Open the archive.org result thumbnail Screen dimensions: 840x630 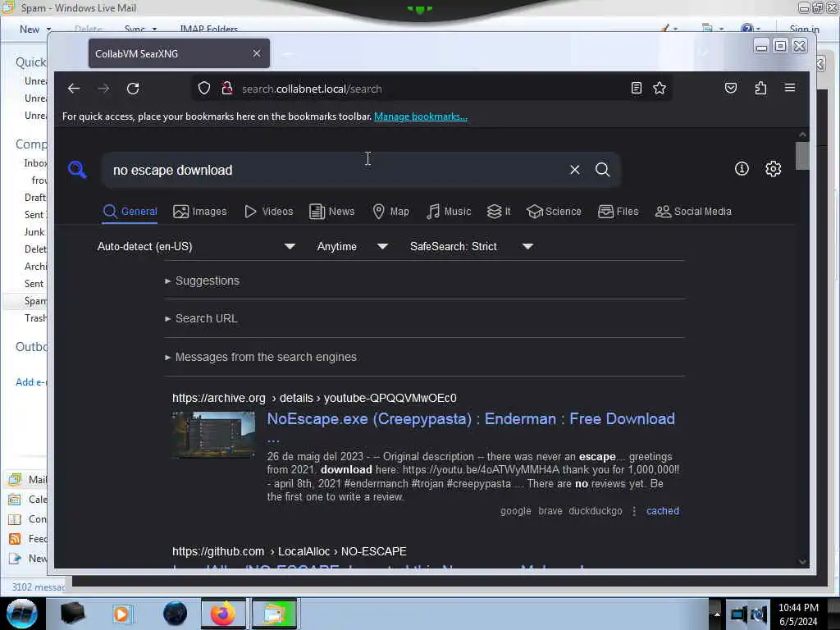(x=214, y=435)
